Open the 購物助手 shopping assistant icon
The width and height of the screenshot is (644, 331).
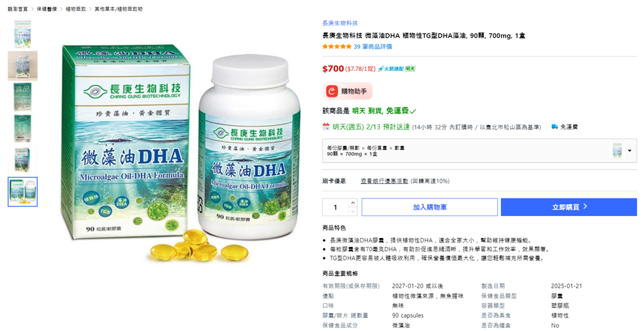point(332,91)
